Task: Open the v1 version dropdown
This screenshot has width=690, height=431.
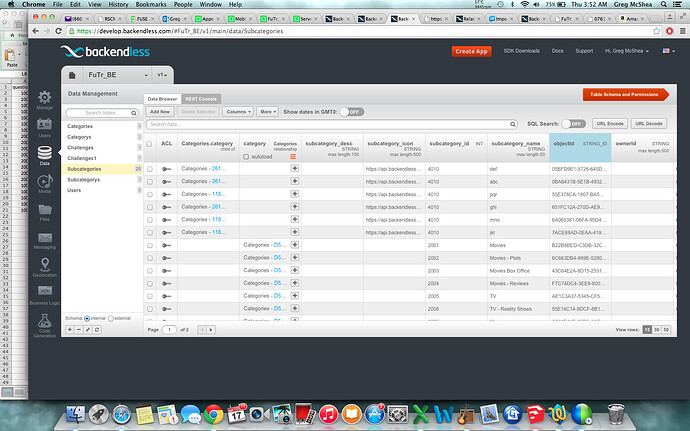Action: pos(162,75)
